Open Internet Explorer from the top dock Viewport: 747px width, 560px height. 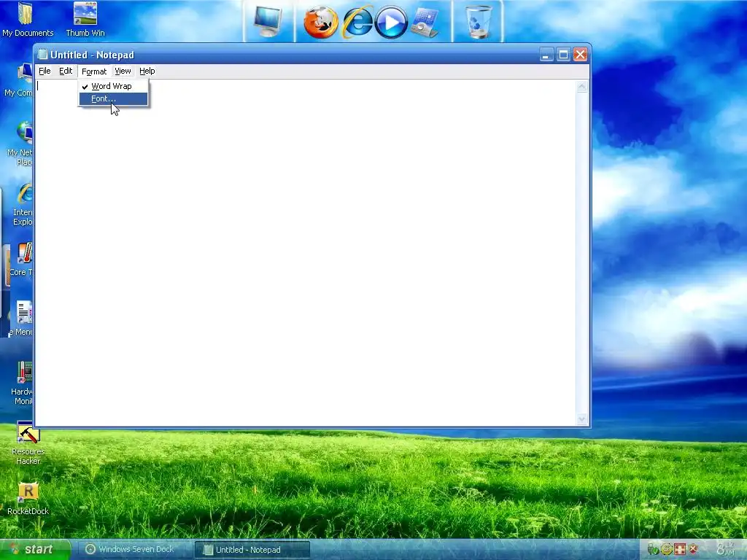pos(357,22)
